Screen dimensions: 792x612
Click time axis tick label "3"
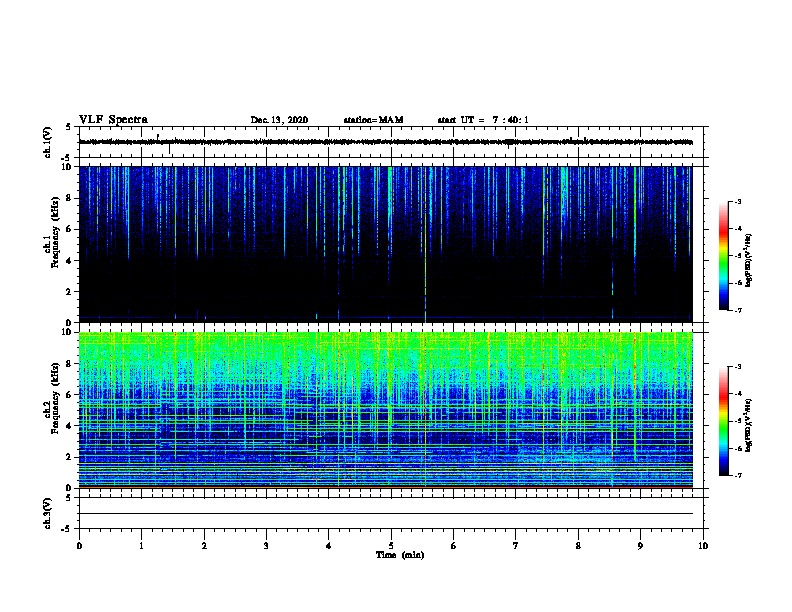click(x=266, y=546)
